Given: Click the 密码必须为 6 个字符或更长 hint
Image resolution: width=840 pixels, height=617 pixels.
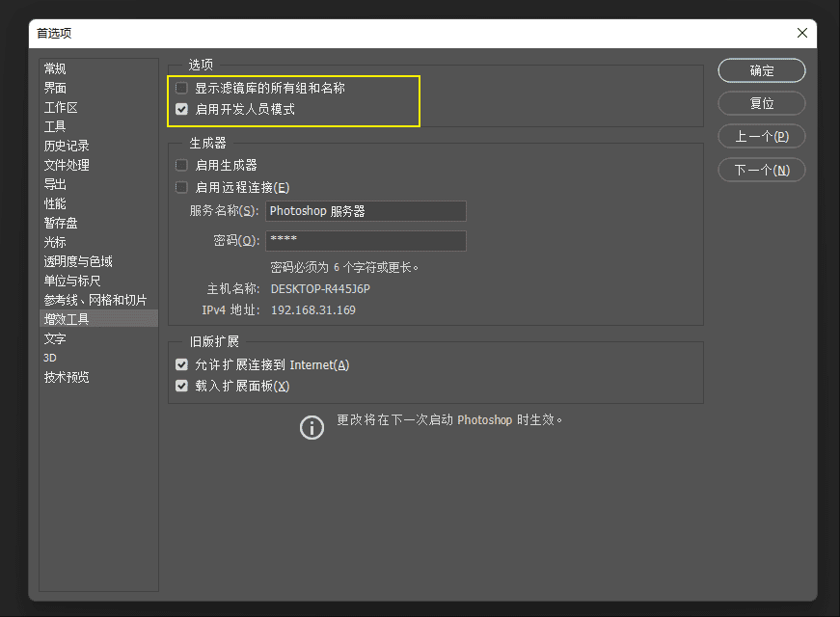Looking at the screenshot, I should 344,267.
